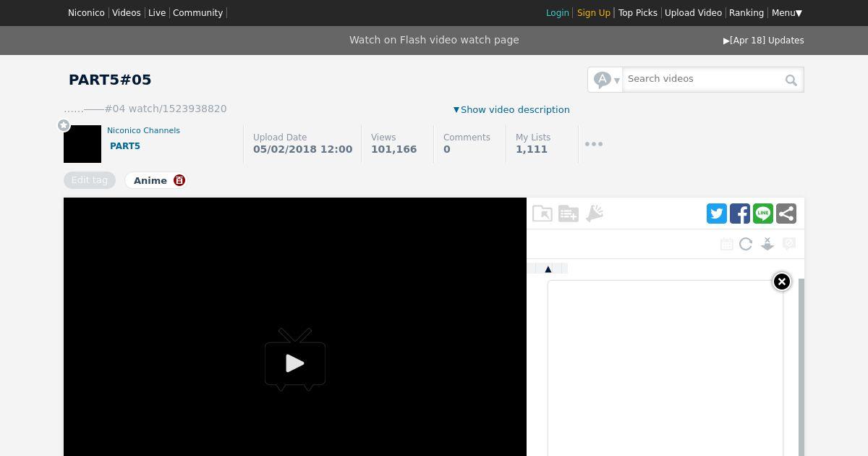Open the Menu dropdown in top bar

click(x=787, y=13)
